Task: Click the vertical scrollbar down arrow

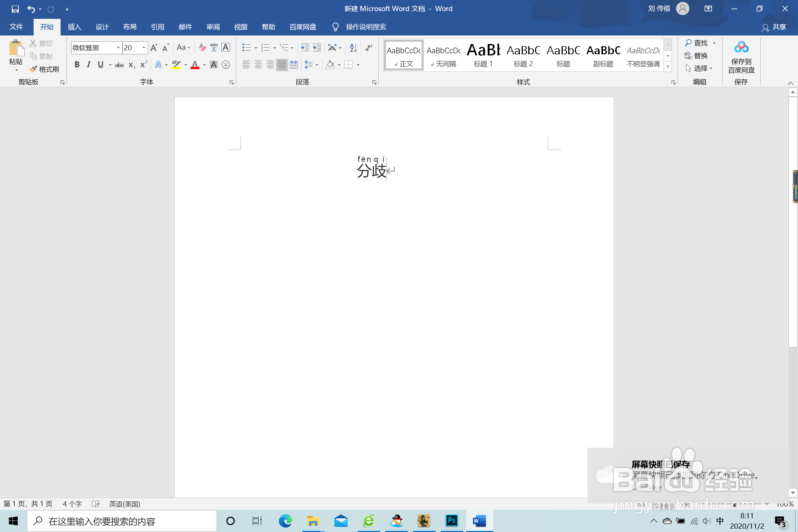Action: point(793,492)
